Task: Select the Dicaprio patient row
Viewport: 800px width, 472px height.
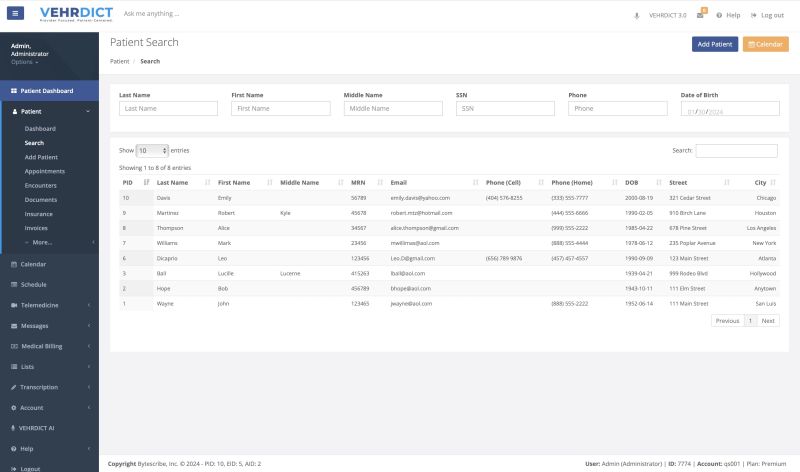Action: 449,258
